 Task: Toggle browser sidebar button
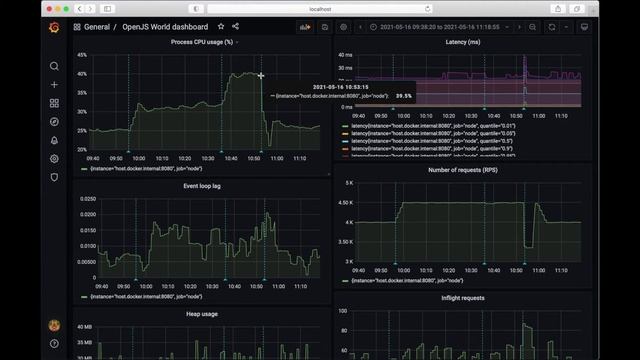pyautogui.click(x=107, y=9)
